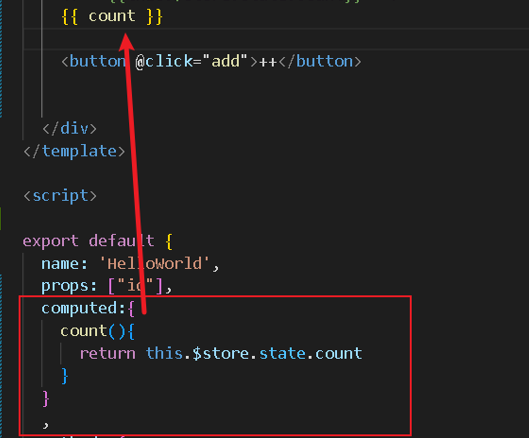Click the {{ count }} template expression
The image size is (529, 438).
click(112, 17)
